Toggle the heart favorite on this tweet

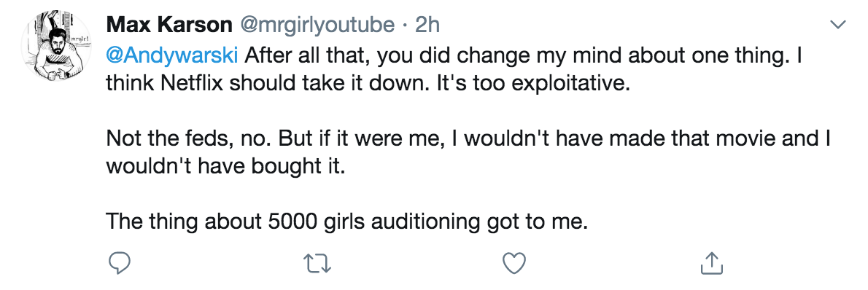[514, 264]
